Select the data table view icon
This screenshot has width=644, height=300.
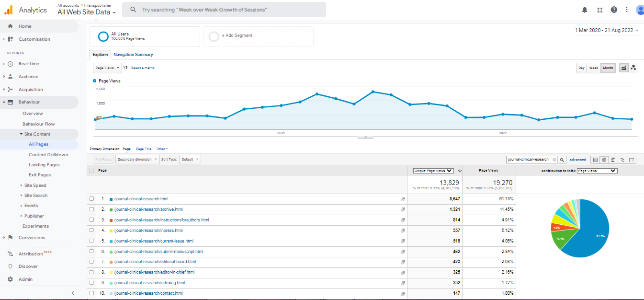[x=595, y=160]
